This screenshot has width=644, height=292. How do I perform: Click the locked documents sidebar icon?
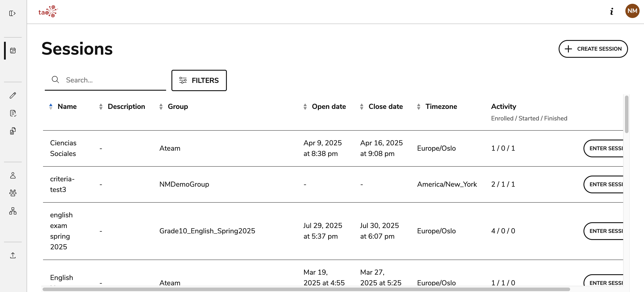(x=13, y=131)
